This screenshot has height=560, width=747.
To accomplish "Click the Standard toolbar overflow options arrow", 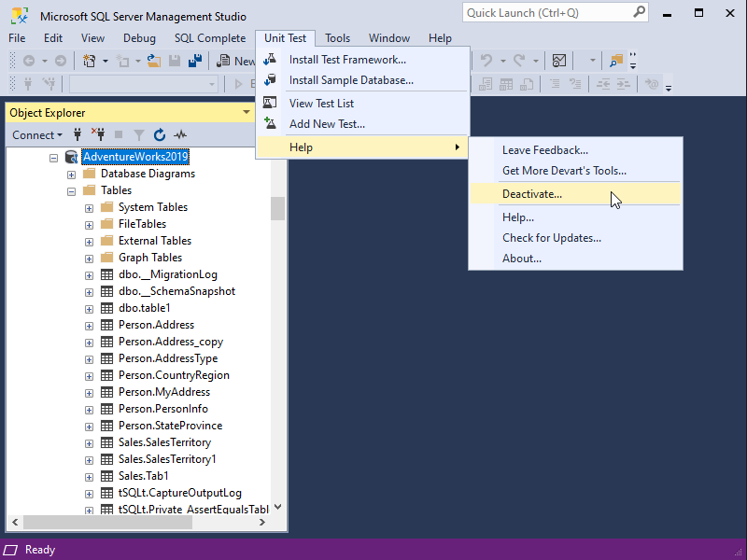I will 633,61.
